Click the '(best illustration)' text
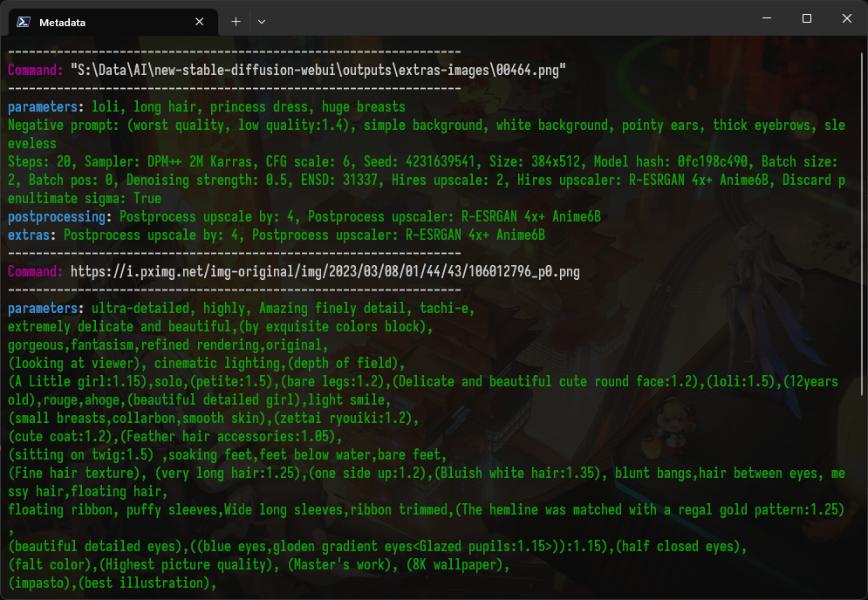 coord(143,583)
